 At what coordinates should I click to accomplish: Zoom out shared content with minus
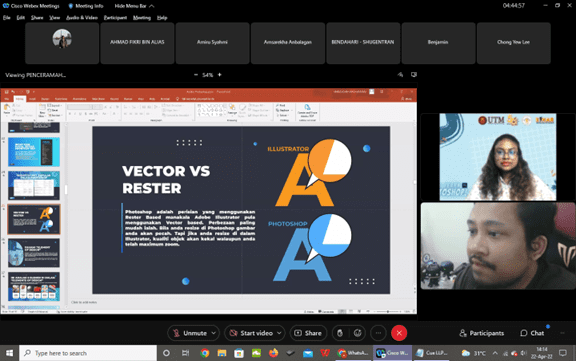[x=196, y=75]
